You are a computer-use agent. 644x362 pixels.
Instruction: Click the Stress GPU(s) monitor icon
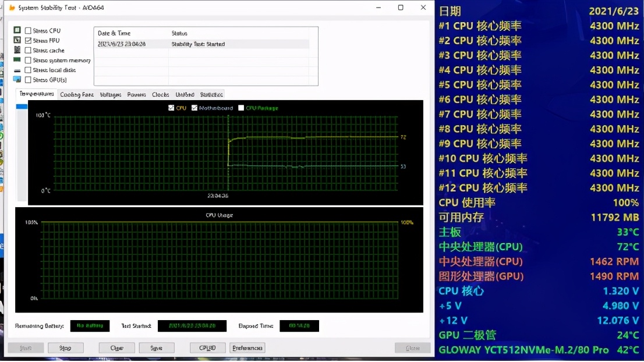point(17,79)
